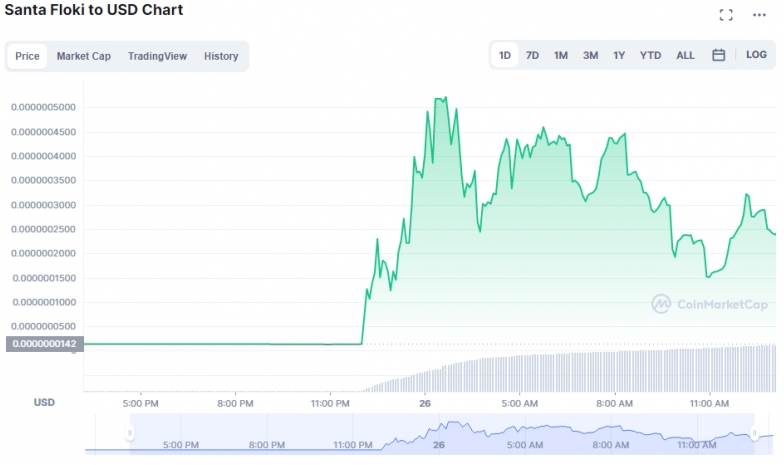The width and height of the screenshot is (784, 465).
Task: Select the ALL time range
Action: click(x=685, y=55)
